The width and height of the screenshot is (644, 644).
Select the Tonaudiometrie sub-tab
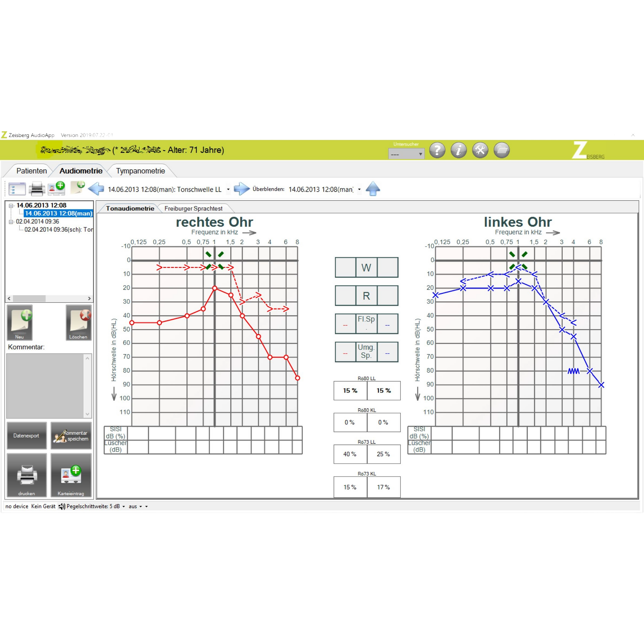pos(130,209)
